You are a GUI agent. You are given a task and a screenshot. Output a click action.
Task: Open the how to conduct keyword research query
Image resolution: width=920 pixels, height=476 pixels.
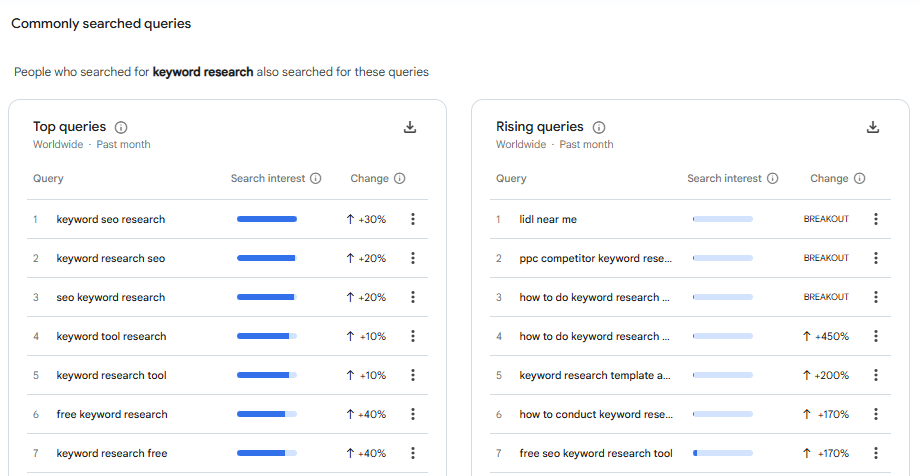pyautogui.click(x=596, y=414)
